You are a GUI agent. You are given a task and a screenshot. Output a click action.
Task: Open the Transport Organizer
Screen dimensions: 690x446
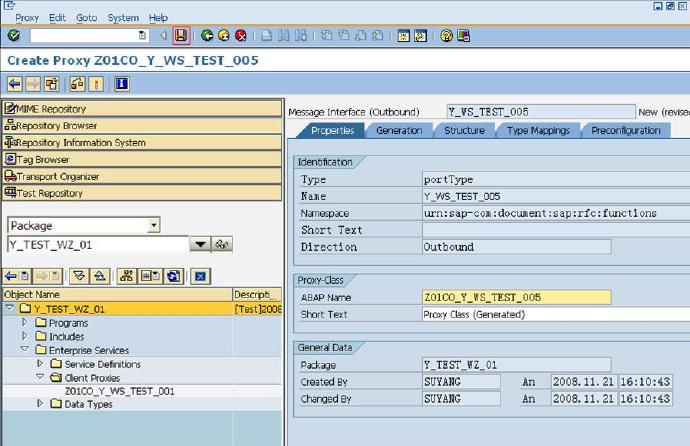142,176
